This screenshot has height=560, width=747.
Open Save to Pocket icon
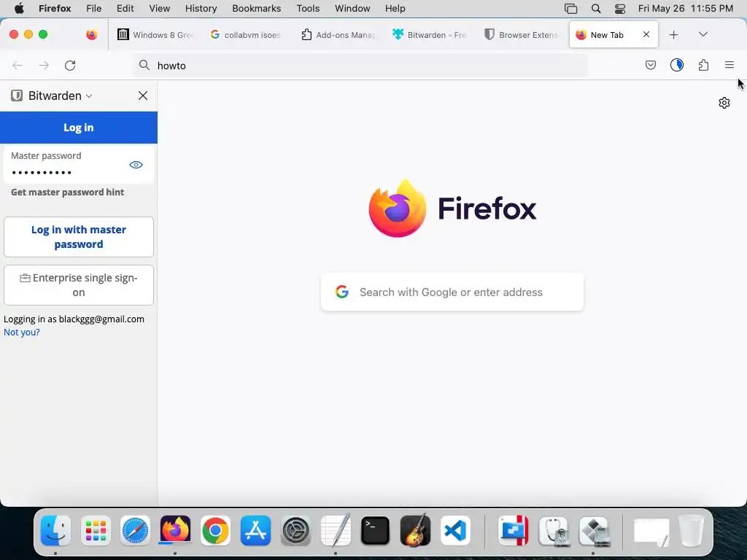(651, 65)
